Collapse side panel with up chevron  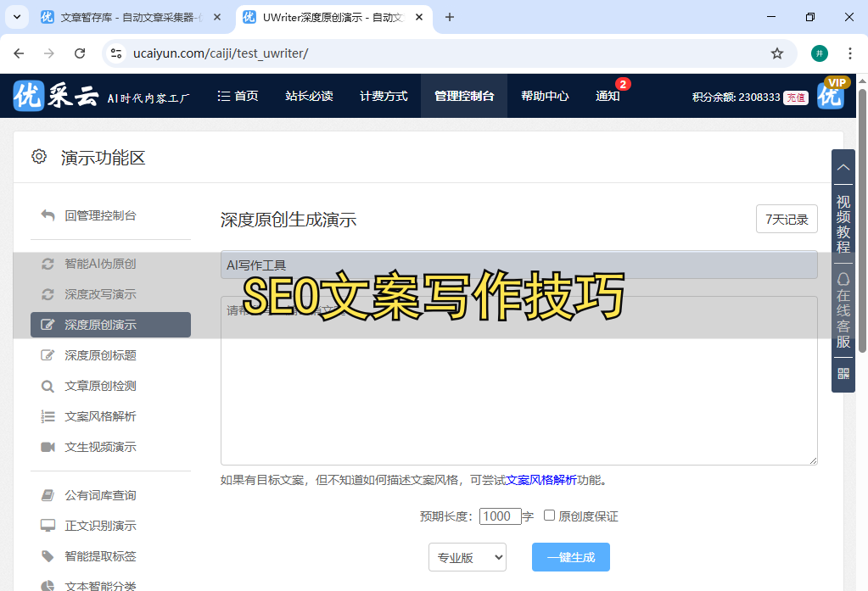point(843,167)
